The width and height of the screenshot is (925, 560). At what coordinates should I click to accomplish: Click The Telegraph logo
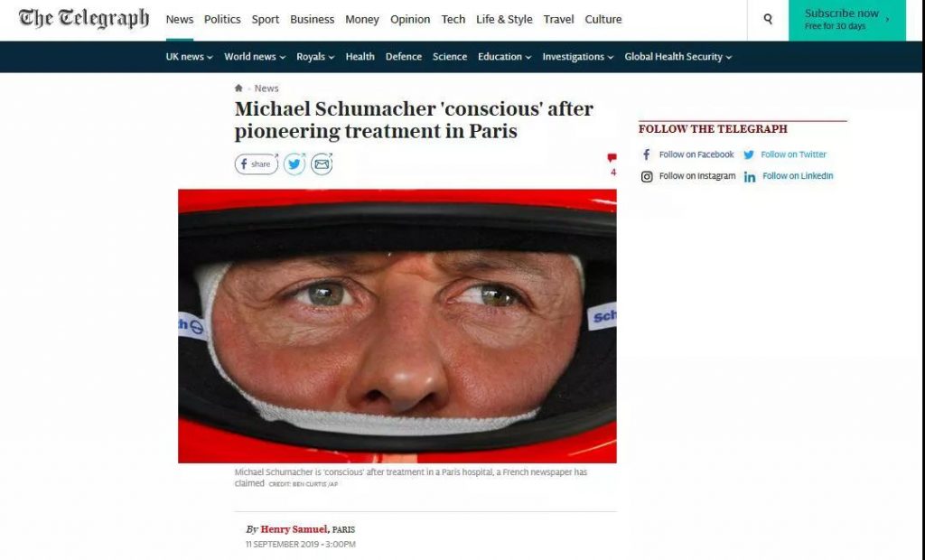point(84,19)
